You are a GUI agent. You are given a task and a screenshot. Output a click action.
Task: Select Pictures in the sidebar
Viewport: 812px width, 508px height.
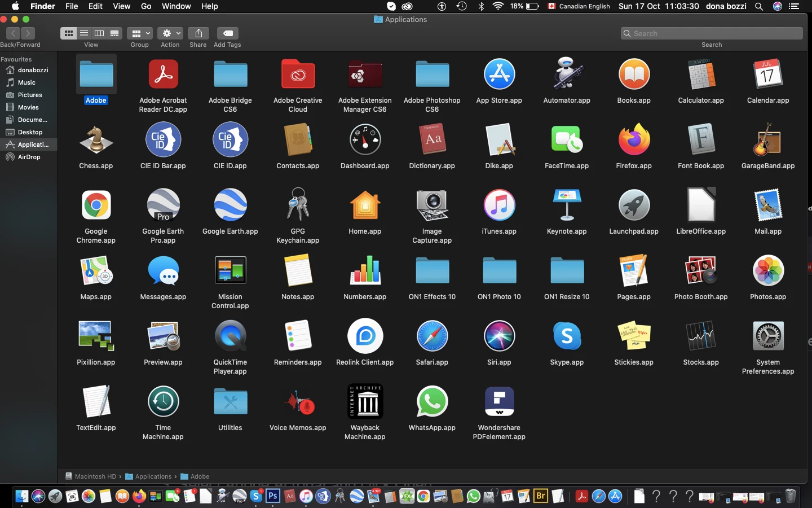(29, 95)
